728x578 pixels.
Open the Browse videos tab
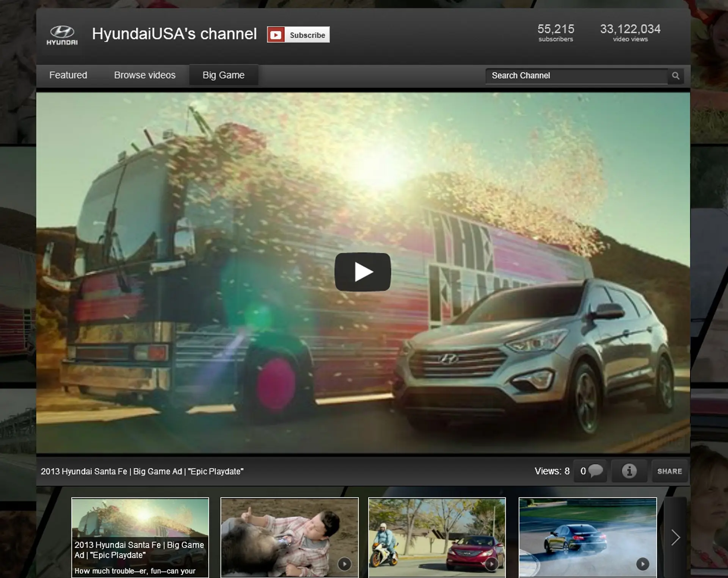(144, 75)
